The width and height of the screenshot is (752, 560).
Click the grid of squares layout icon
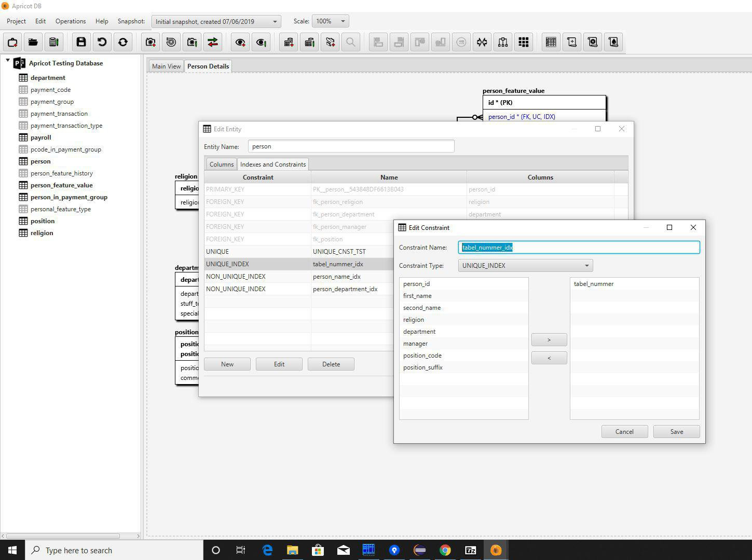[x=524, y=42]
